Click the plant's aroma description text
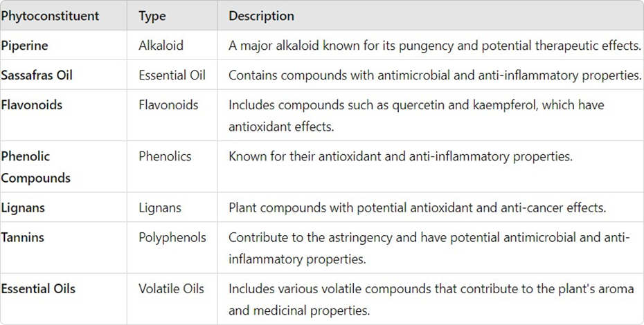This screenshot has width=644, height=325. click(431, 299)
